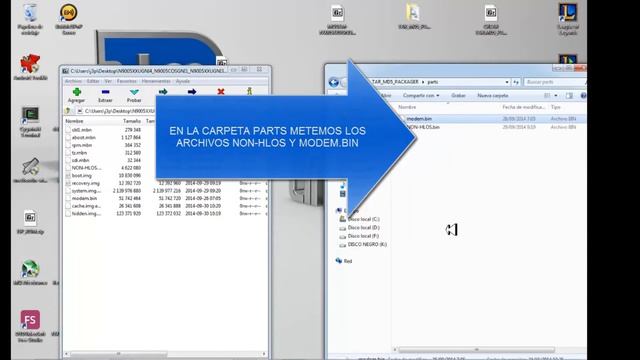Viewport: 640px width, 360px height.
Task: Select boot.img in 7-Zip file list
Action: [x=82, y=176]
